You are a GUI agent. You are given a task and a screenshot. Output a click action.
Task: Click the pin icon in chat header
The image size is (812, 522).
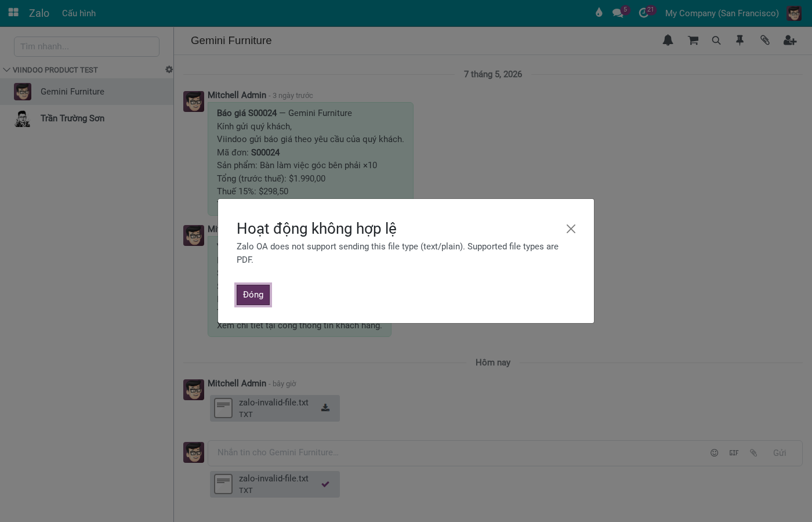click(x=739, y=40)
